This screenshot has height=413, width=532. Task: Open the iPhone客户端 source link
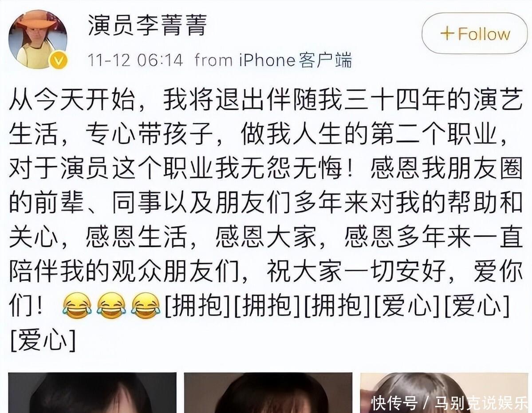295,60
